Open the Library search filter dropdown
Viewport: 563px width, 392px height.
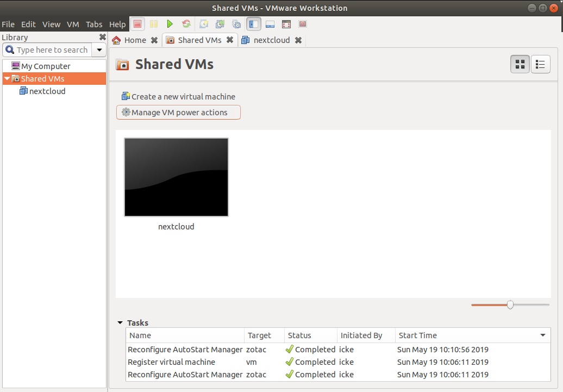99,49
